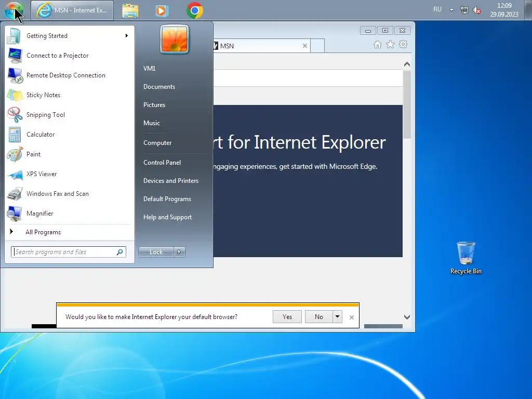
Task: Click Internet Explorer scroll up arrow
Action: pyautogui.click(x=407, y=64)
